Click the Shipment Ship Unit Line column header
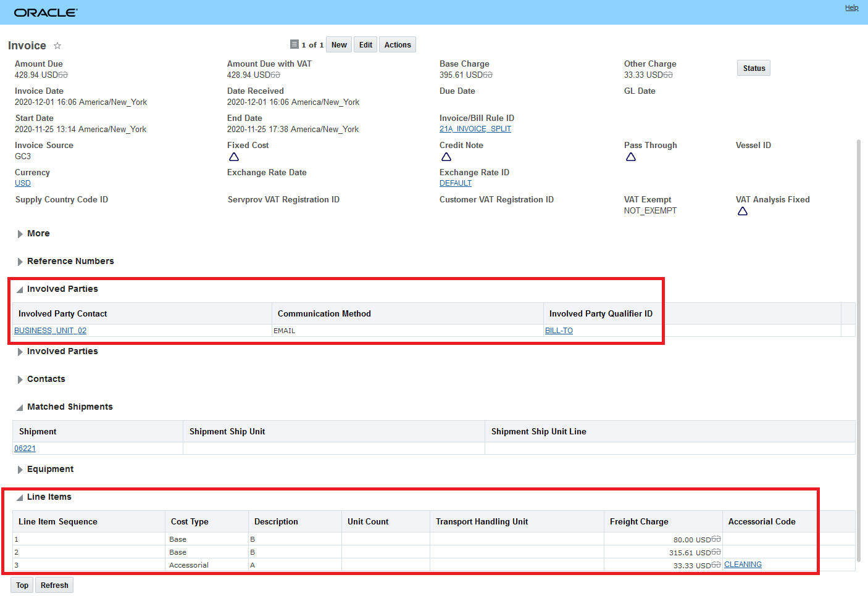 pos(670,431)
